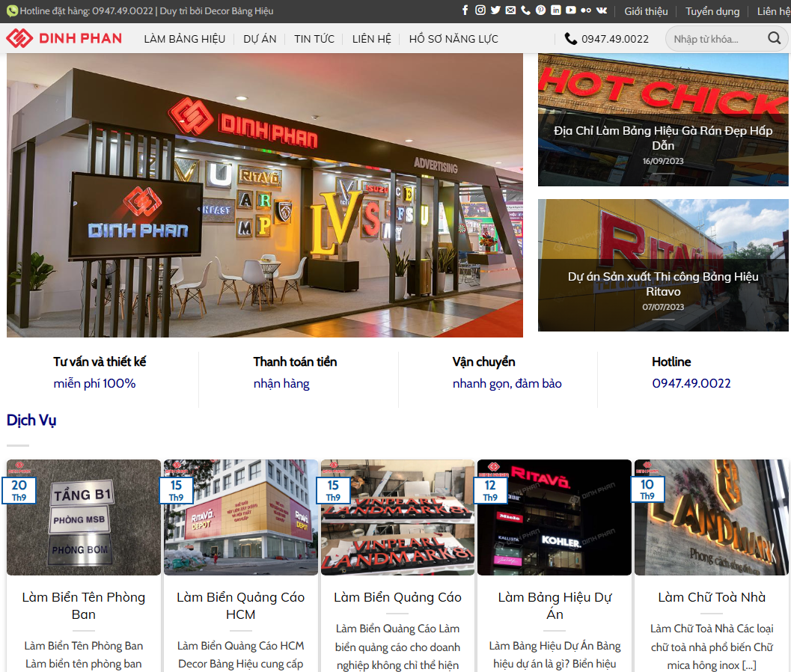
Task: Open the Ritavo project article card
Action: 663,265
